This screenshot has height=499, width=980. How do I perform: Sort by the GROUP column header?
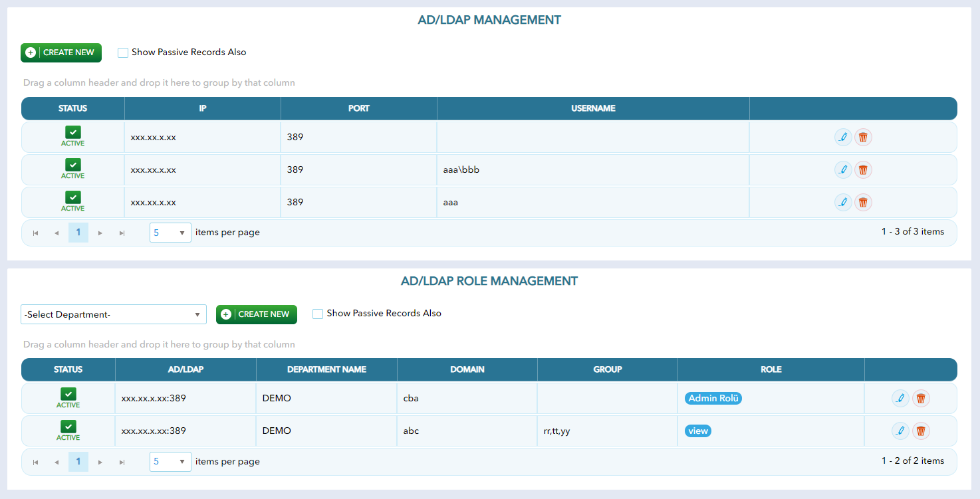608,369
